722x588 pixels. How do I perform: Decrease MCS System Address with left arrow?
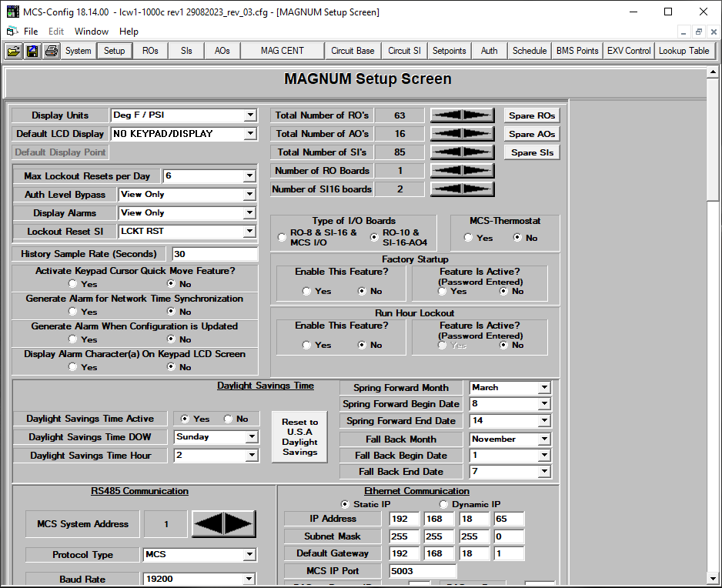208,524
